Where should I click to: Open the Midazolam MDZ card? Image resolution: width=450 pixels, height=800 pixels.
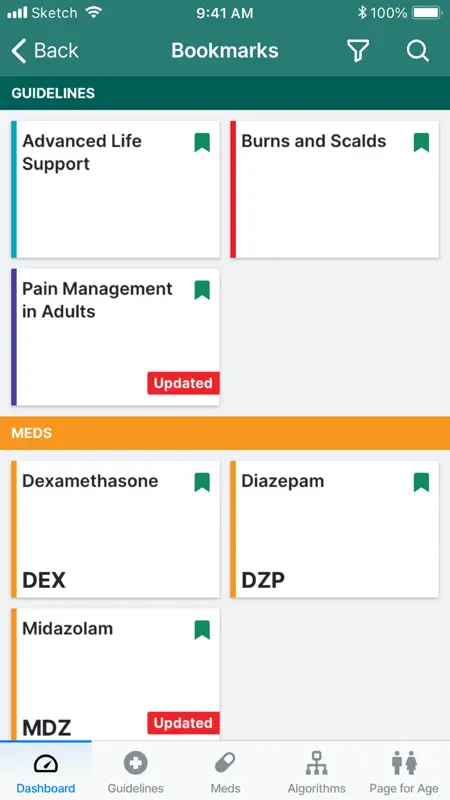coord(115,674)
